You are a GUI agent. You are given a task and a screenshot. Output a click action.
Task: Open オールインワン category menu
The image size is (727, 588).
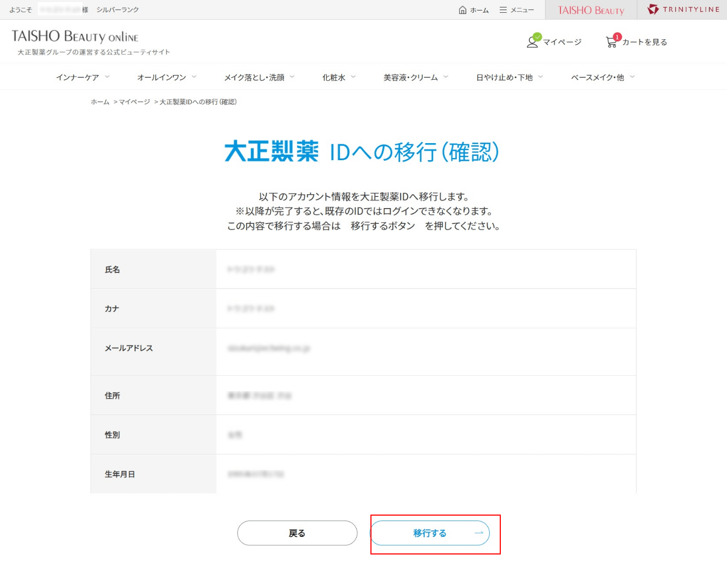pos(162,77)
